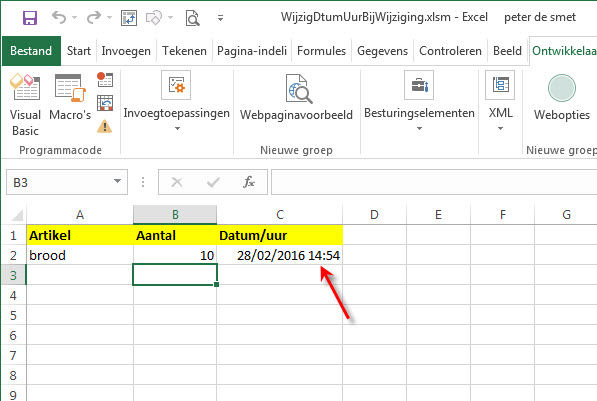The image size is (597, 401).
Task: Click the Redo arrow icon
Action: coord(94,17)
